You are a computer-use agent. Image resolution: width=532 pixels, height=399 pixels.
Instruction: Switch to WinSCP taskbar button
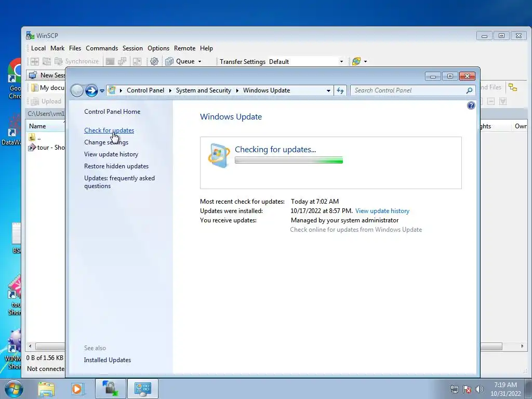pos(111,389)
